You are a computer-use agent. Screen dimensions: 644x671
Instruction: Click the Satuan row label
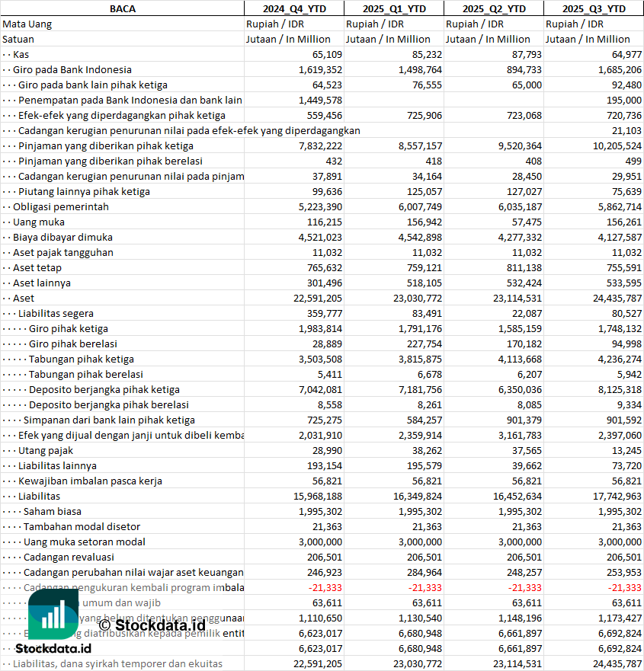click(18, 40)
